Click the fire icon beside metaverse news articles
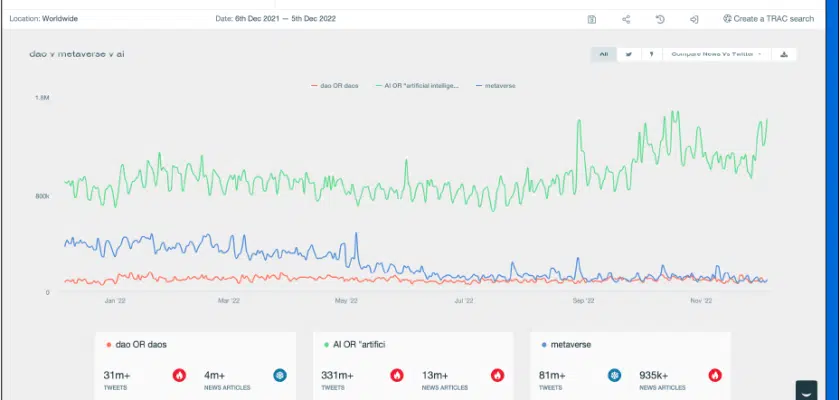Viewport: 840px width, 400px height. click(715, 375)
